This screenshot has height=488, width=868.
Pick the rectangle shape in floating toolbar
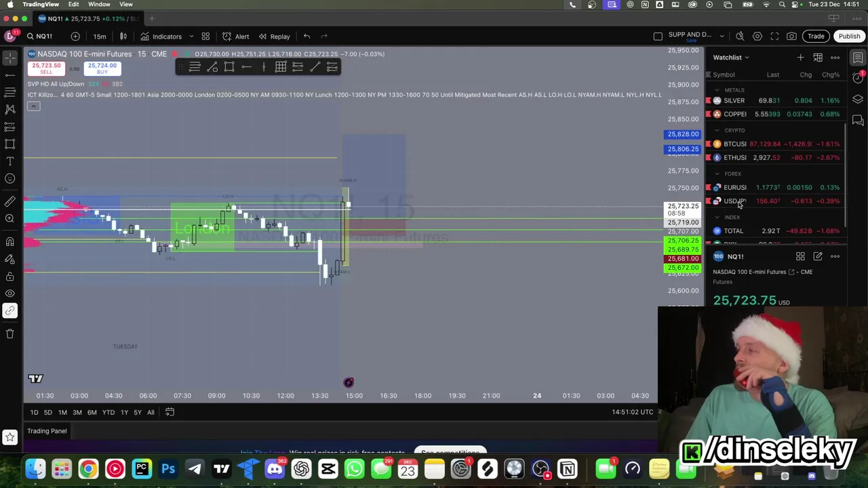click(229, 66)
